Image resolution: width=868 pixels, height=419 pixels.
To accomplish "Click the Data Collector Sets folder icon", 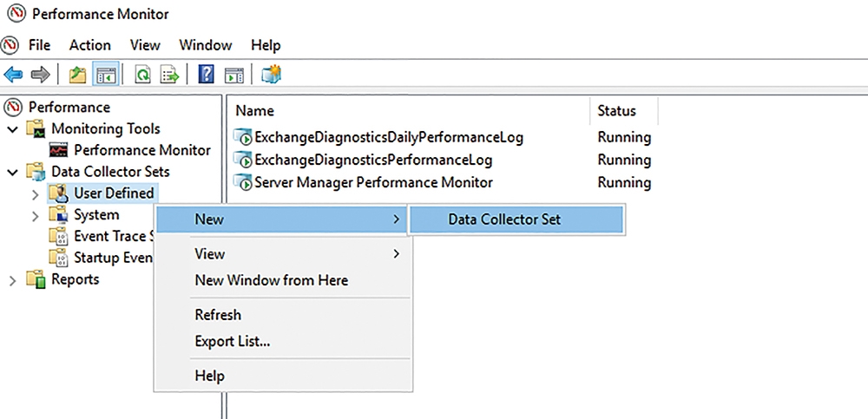I will [x=36, y=172].
